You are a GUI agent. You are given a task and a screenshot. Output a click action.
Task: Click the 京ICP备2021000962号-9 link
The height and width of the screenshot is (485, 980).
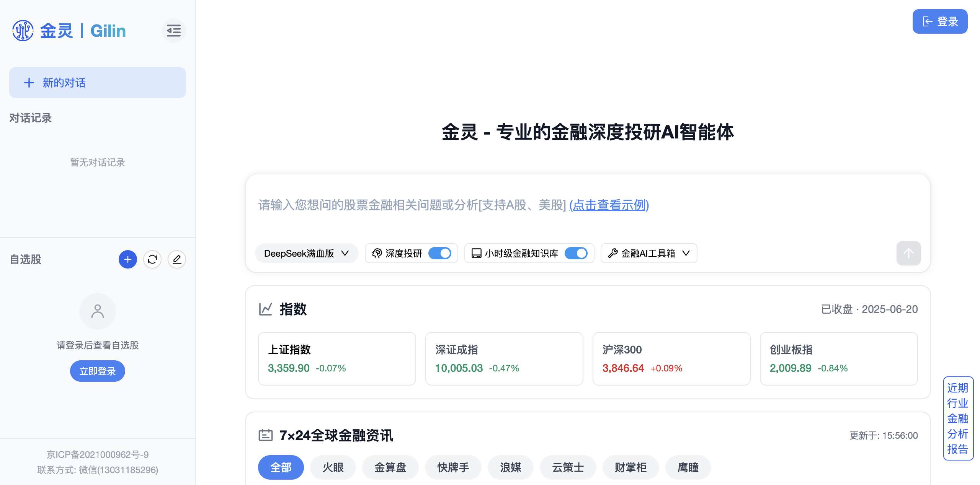tap(98, 454)
